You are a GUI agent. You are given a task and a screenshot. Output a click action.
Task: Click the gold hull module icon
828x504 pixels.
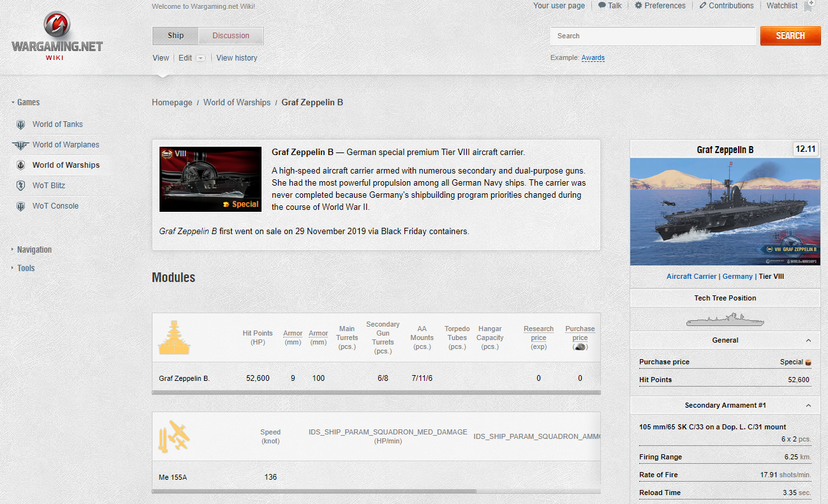pyautogui.click(x=174, y=337)
